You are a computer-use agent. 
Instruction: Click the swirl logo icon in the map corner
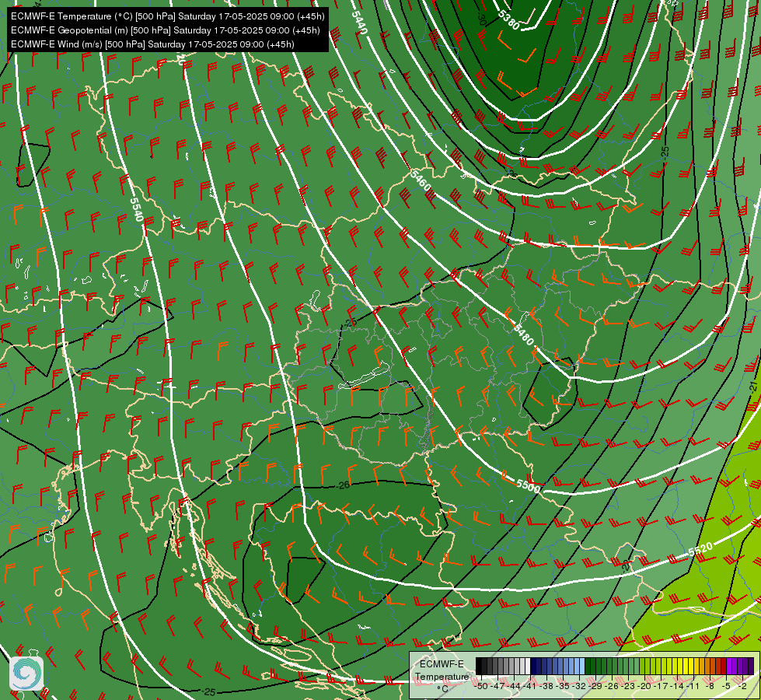tap(26, 673)
